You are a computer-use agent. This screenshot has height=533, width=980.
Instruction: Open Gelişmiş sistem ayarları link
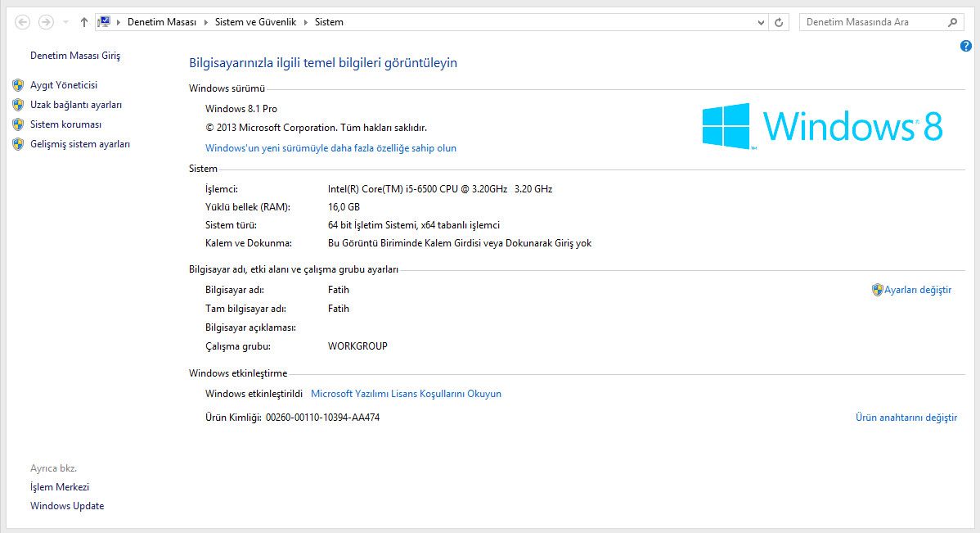pyautogui.click(x=80, y=144)
